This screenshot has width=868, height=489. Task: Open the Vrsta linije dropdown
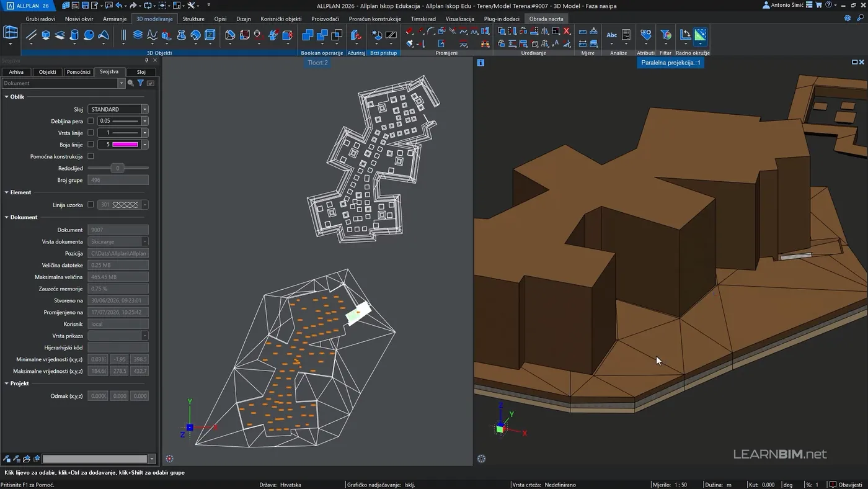pyautogui.click(x=144, y=133)
